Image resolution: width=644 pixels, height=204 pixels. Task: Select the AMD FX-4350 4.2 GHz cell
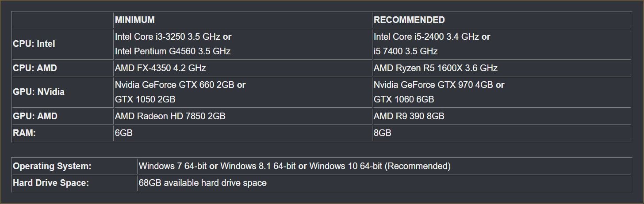pyautogui.click(x=160, y=68)
